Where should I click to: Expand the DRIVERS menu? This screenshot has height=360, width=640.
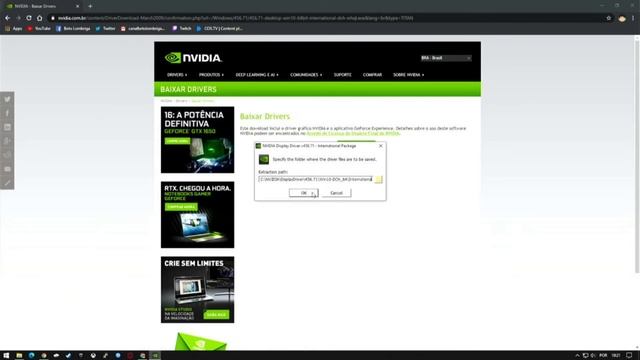177,75
